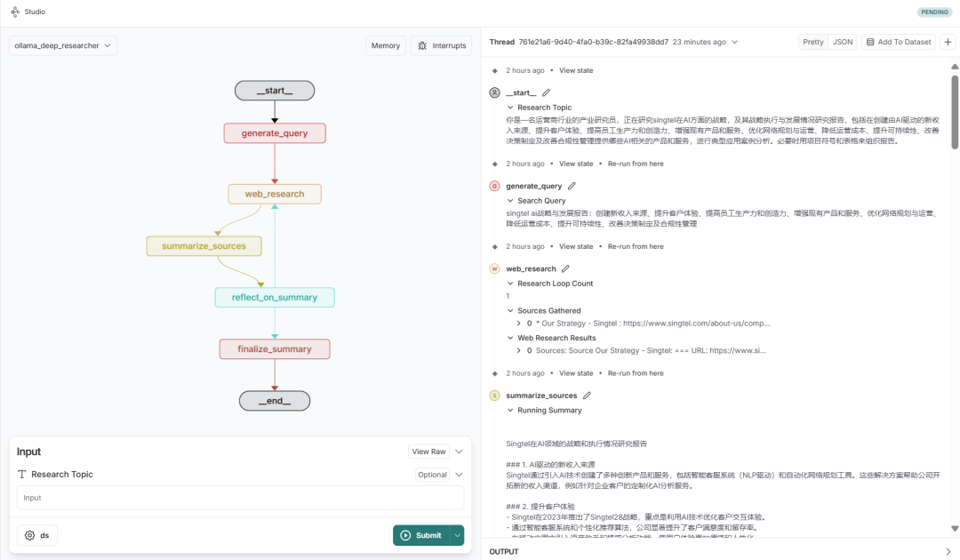Click the summarize_sources S badge icon
The width and height of the screenshot is (960, 560).
495,395
